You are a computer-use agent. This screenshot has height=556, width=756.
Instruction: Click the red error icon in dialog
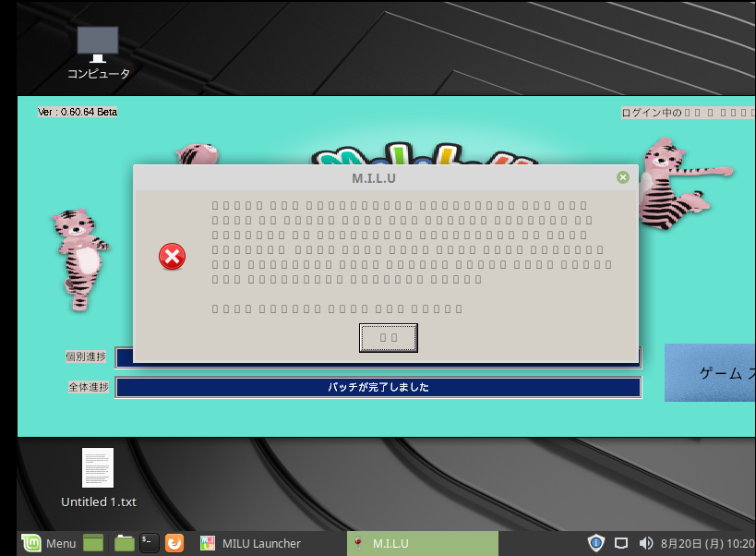point(172,257)
